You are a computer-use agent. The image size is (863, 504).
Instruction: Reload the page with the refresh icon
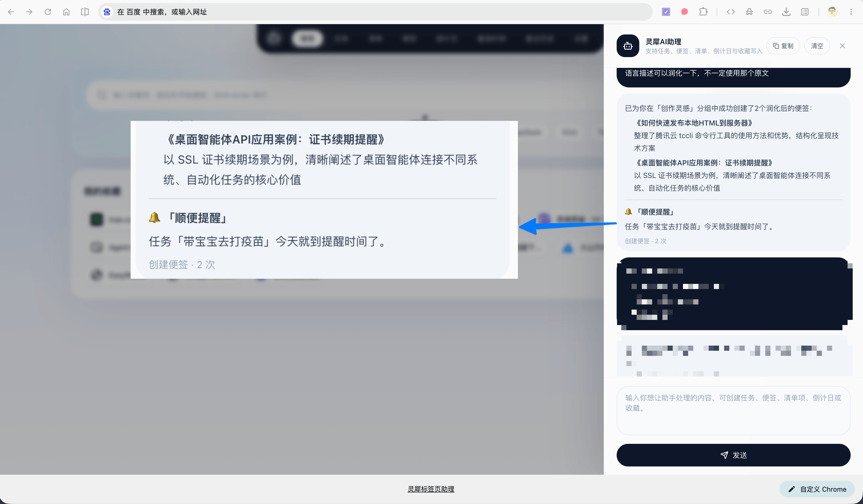pos(48,12)
